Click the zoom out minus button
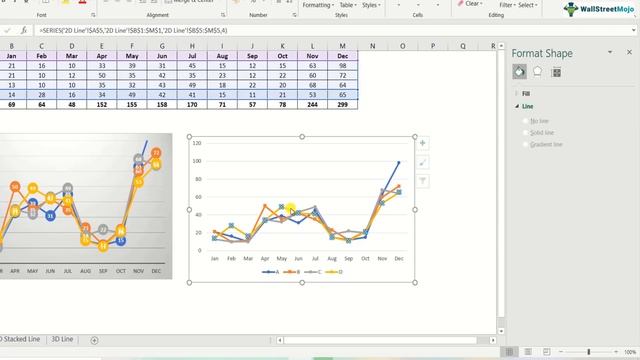This screenshot has height=360, width=640. point(561,351)
